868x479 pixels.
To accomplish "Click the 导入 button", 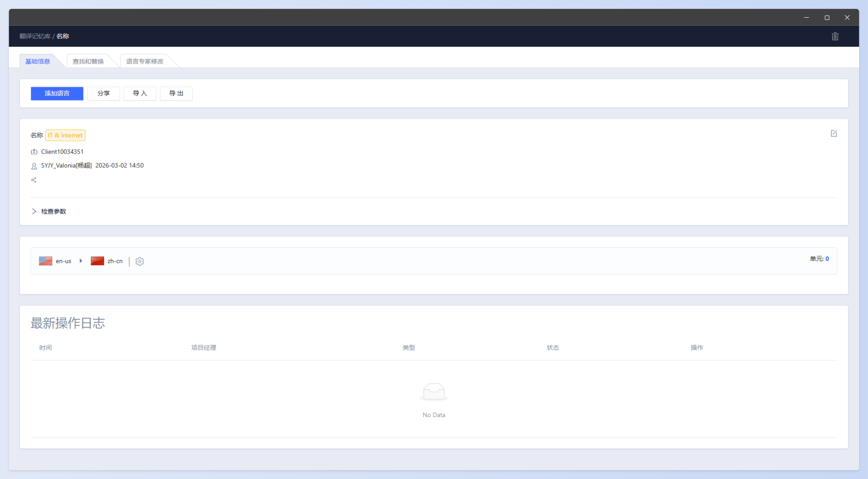I will pos(140,93).
